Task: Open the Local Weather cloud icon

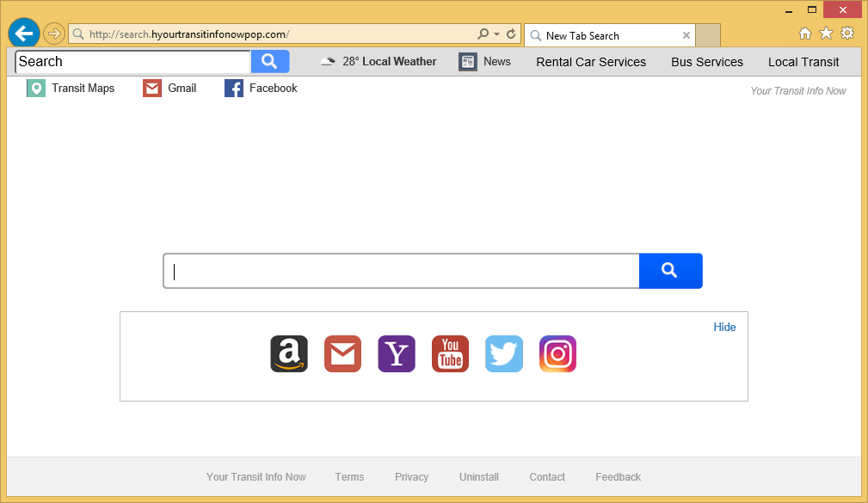Action: [x=328, y=61]
